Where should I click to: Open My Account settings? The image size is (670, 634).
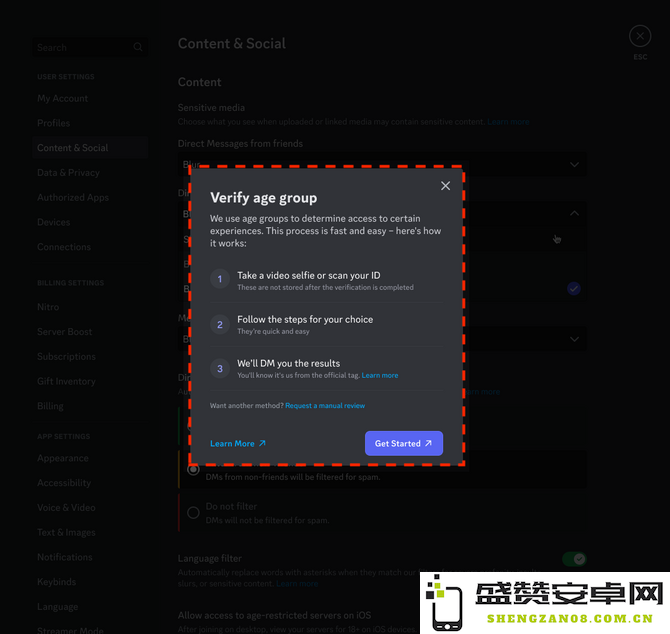tap(62, 99)
